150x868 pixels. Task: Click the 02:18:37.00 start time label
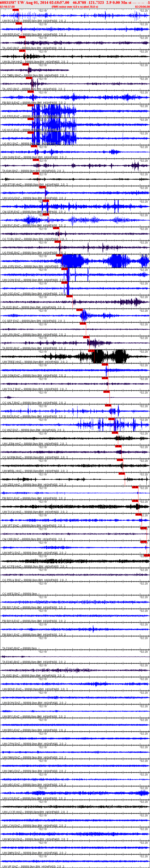(x=7, y=7)
